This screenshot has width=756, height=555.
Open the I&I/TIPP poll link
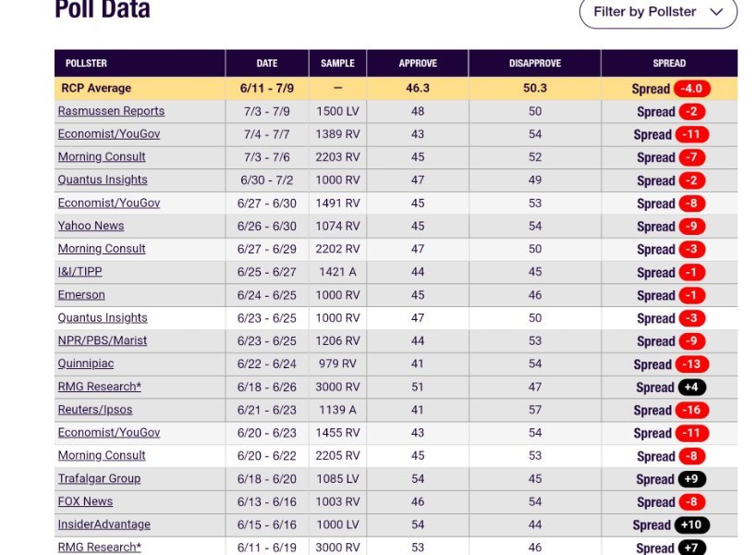(80, 272)
